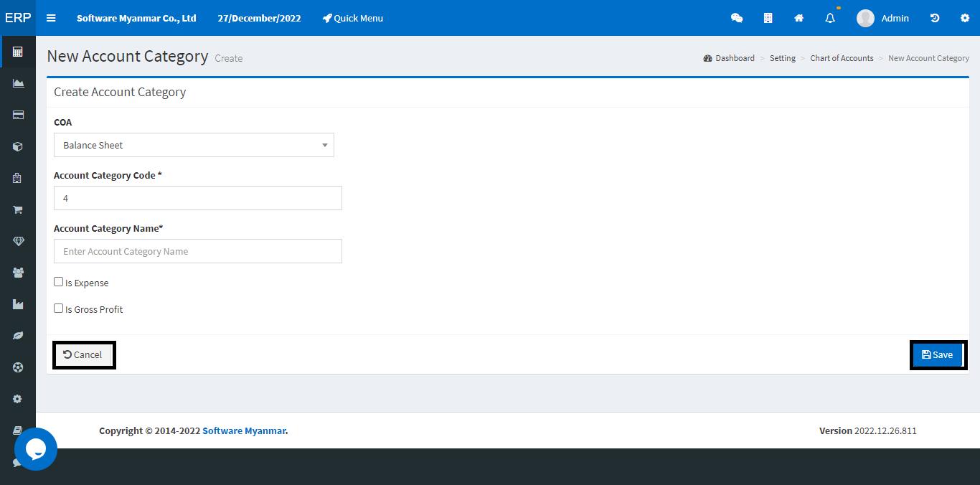
Task: Open the clipboard icon module in sidebar
Action: point(18,178)
